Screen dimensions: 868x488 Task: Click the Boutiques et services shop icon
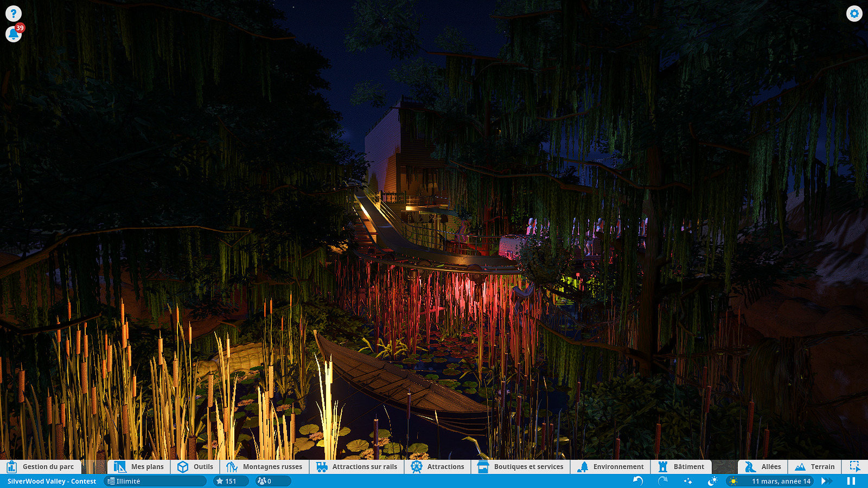tap(483, 467)
